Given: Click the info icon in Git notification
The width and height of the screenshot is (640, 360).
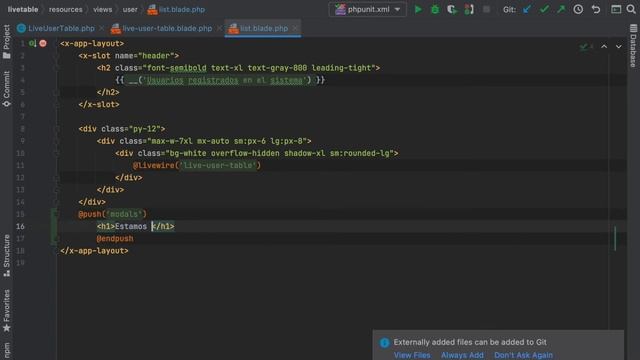Looking at the screenshot, I should tap(384, 342).
